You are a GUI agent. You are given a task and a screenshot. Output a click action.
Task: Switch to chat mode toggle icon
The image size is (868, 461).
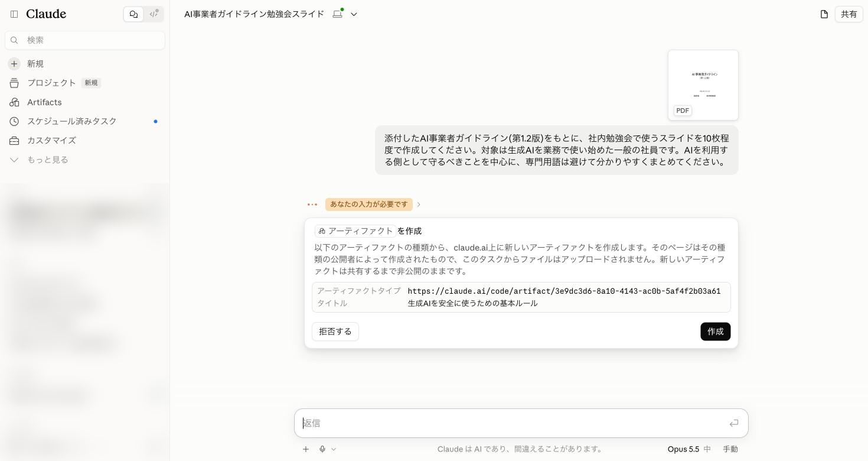coord(133,14)
